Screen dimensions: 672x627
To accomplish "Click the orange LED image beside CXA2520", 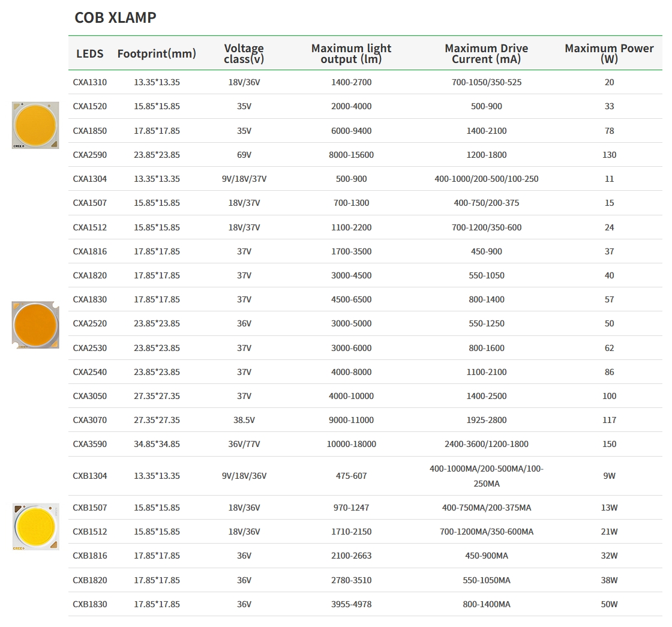I will click(35, 325).
